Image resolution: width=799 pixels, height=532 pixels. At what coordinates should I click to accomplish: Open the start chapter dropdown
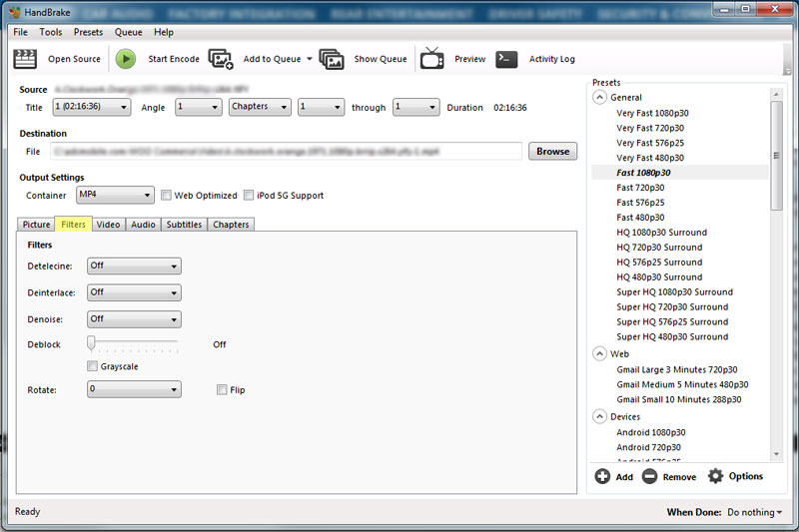pyautogui.click(x=321, y=107)
